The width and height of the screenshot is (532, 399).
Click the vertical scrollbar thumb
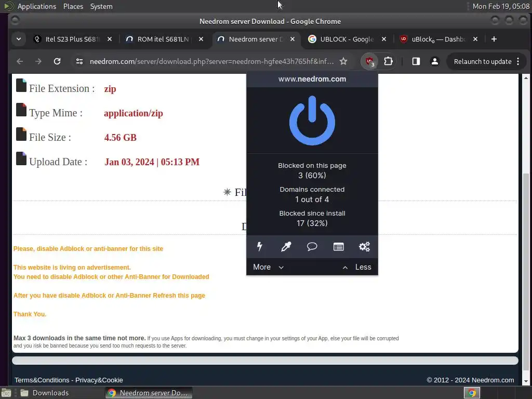526,272
